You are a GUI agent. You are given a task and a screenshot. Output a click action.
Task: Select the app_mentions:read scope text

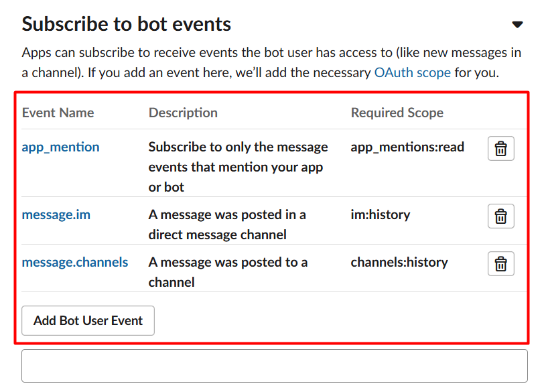(407, 147)
